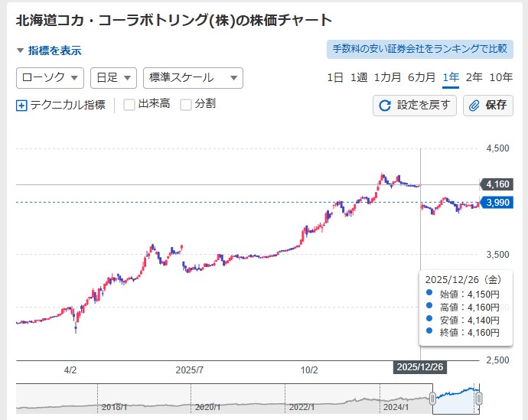The height and width of the screenshot is (420, 528).
Task: Expand the 標準スケール scale dropdown
Action: point(193,78)
